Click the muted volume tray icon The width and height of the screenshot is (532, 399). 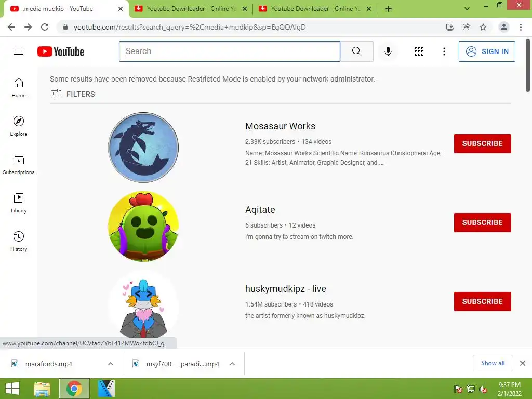pos(483,389)
